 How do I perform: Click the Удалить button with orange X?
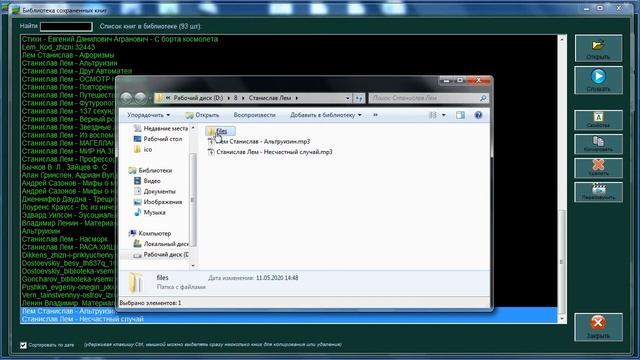click(598, 168)
